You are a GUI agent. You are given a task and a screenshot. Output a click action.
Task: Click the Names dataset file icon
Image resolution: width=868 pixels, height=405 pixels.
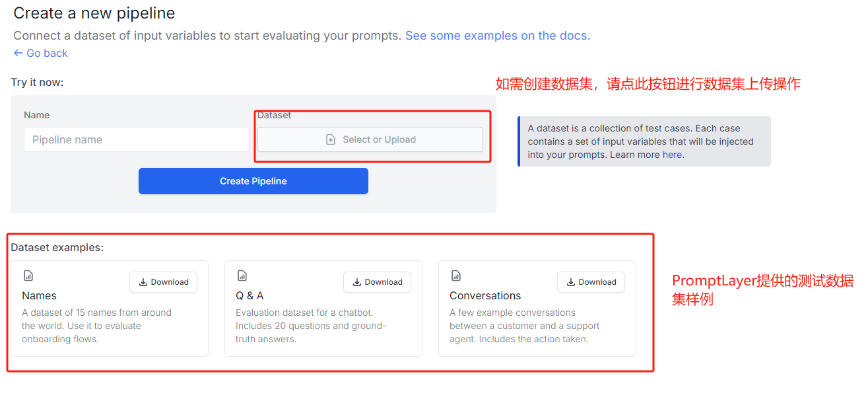pyautogui.click(x=28, y=276)
